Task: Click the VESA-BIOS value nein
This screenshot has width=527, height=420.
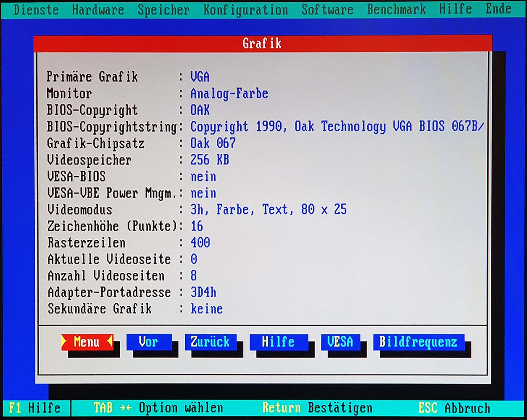Action: click(203, 177)
